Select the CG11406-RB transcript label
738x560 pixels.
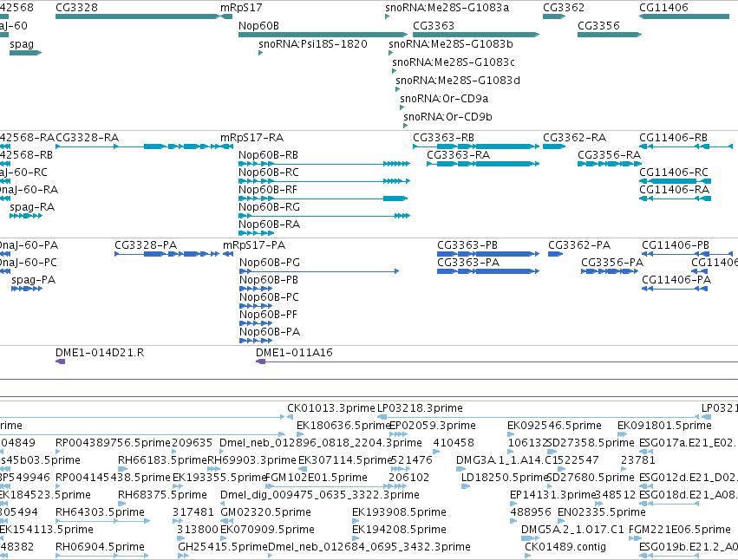[673, 138]
